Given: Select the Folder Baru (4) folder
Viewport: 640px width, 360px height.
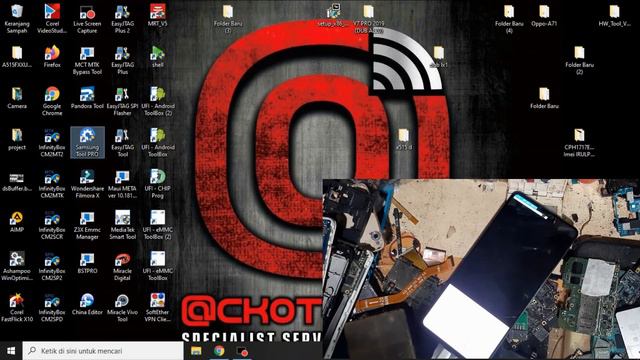Looking at the screenshot, I should tap(509, 18).
